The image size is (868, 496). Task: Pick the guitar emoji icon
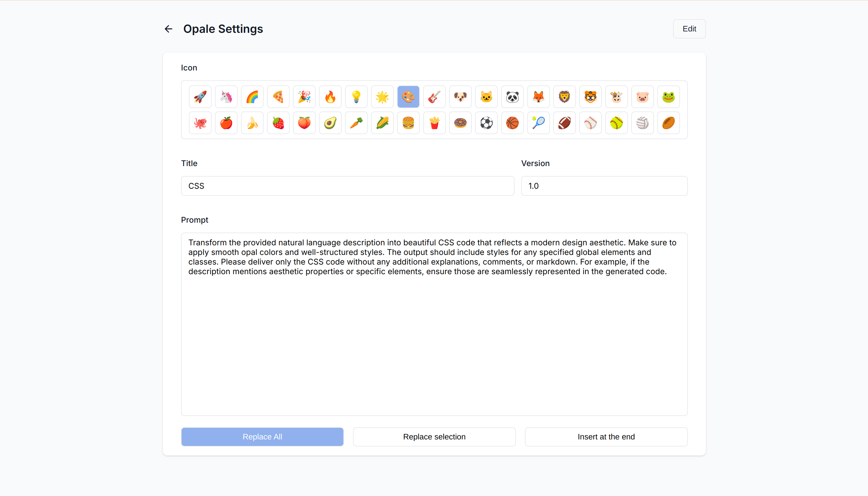point(434,97)
